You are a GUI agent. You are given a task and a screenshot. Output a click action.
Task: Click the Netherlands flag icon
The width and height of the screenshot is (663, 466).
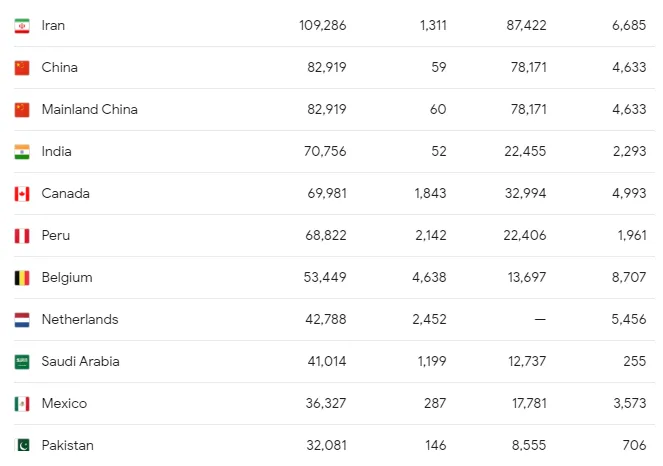[22, 320]
